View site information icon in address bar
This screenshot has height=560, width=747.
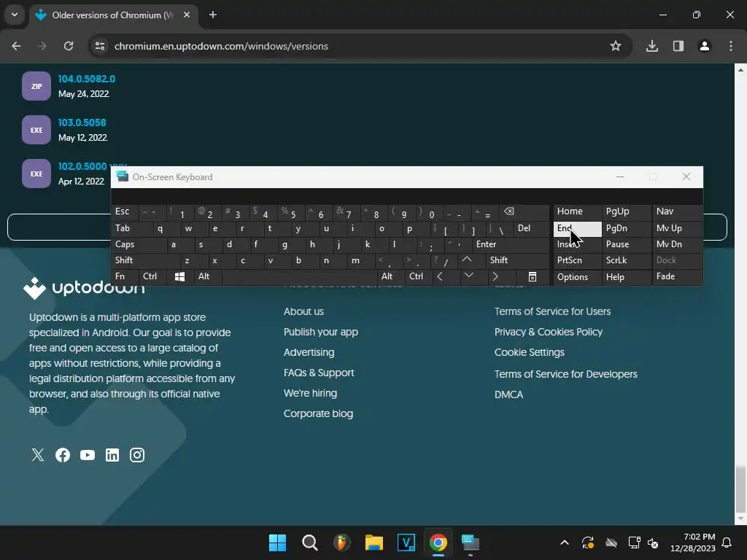(x=100, y=46)
